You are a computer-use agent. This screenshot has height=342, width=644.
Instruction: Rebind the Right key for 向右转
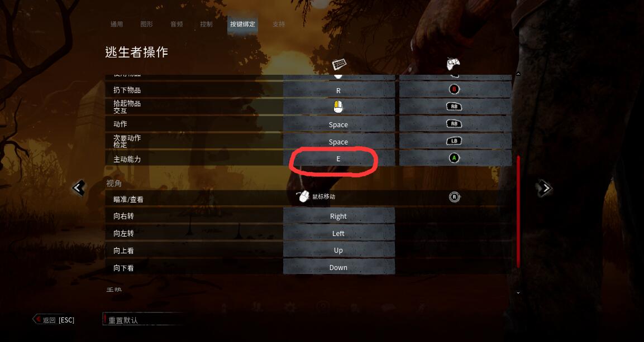[339, 216]
